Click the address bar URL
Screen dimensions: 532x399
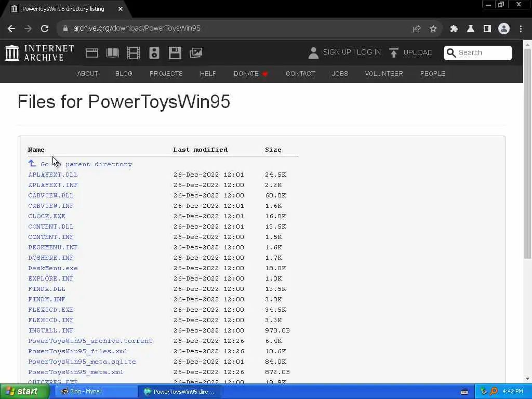(137, 28)
